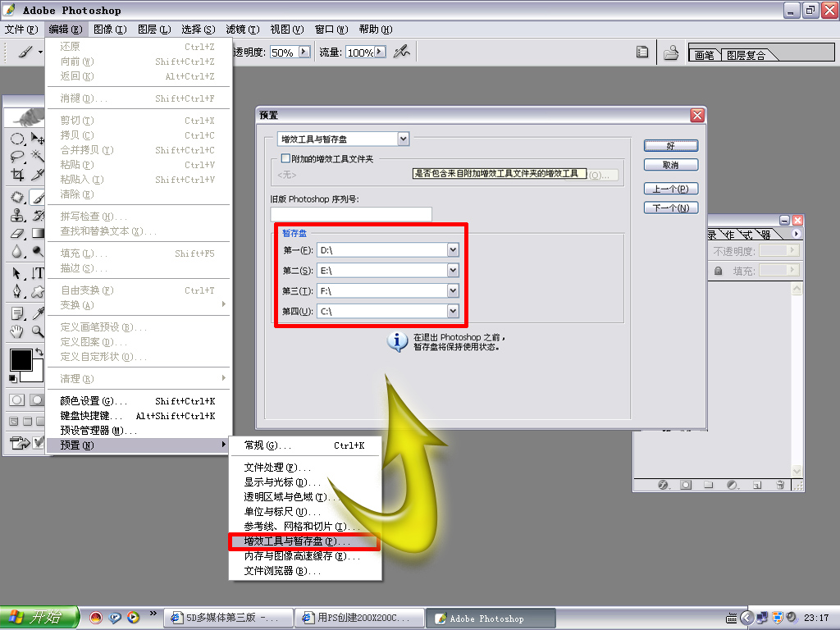Click the 下一个 button
Viewport: 840px width, 630px height.
coord(671,208)
